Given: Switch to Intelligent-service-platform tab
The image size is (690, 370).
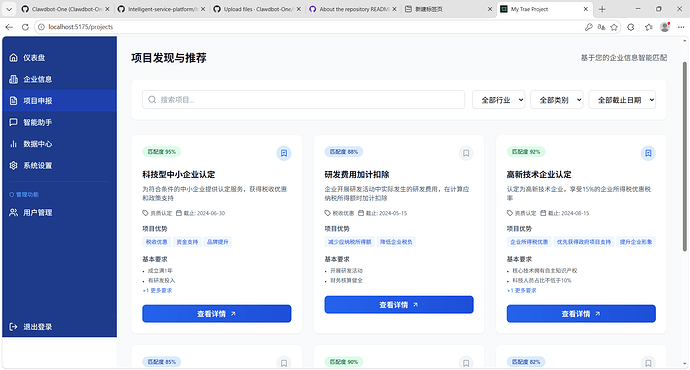Looking at the screenshot, I should (x=161, y=9).
